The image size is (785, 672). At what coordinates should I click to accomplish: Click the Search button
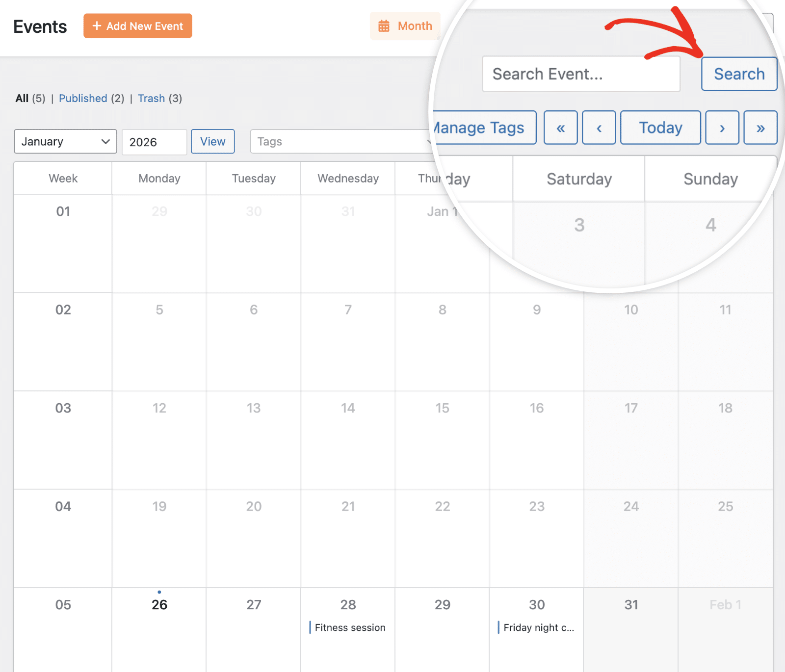point(739,74)
